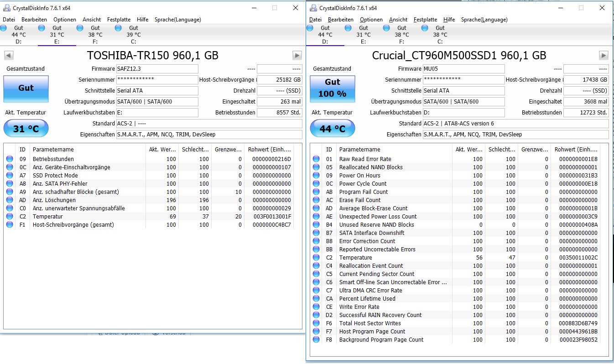Screen dimensions: 614x364
Task: Select disk D: tab in right window
Action: click(x=325, y=35)
